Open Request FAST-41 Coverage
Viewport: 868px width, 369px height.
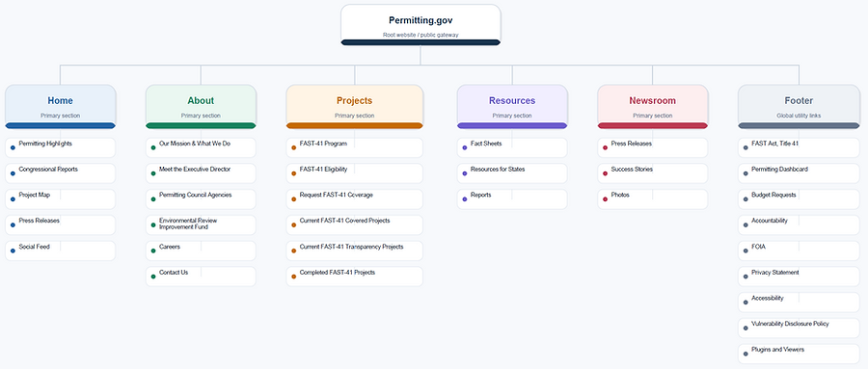point(354,199)
